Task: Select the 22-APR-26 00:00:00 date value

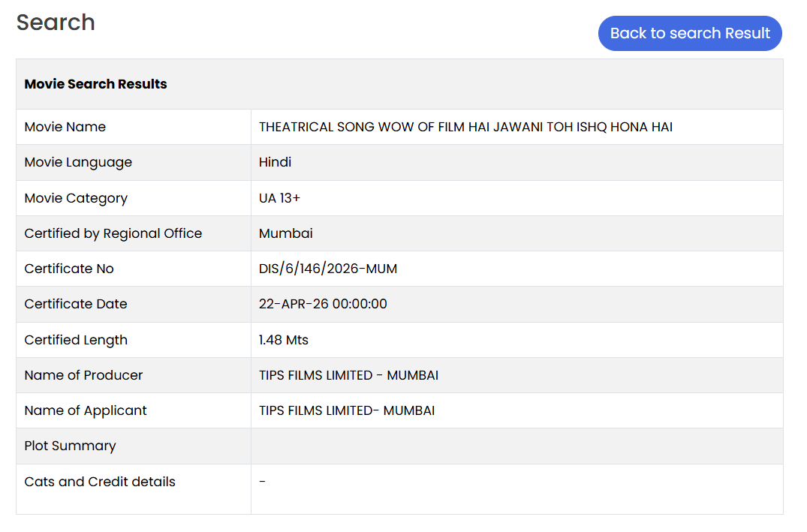Action: [x=323, y=304]
